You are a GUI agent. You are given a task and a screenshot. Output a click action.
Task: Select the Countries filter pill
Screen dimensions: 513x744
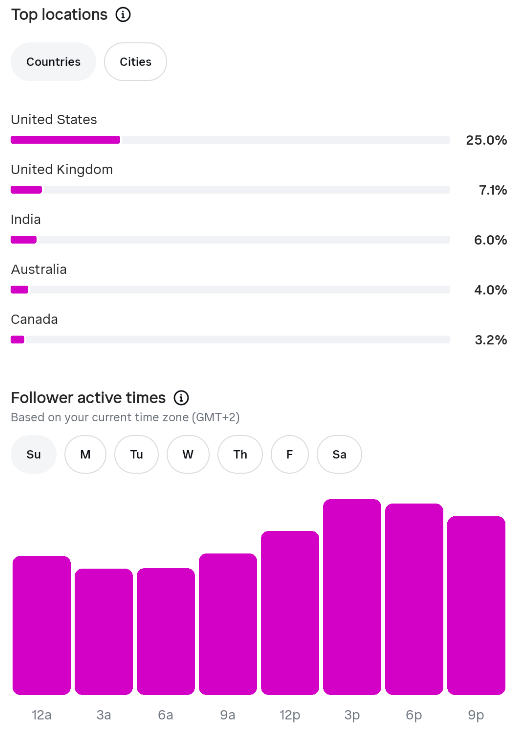click(x=53, y=62)
